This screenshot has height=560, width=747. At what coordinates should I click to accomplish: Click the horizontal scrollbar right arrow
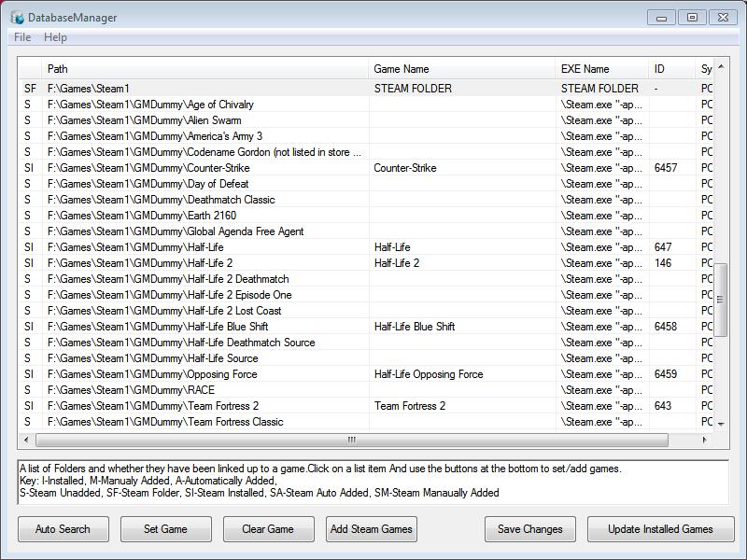click(707, 440)
